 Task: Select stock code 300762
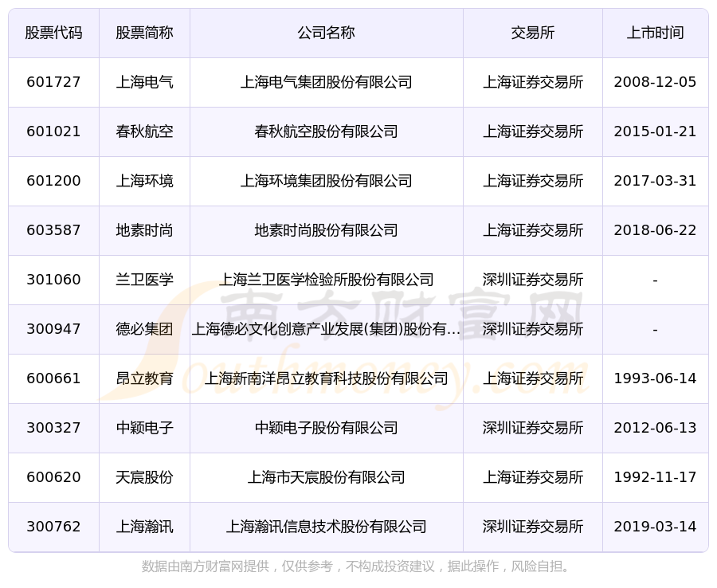(x=53, y=527)
